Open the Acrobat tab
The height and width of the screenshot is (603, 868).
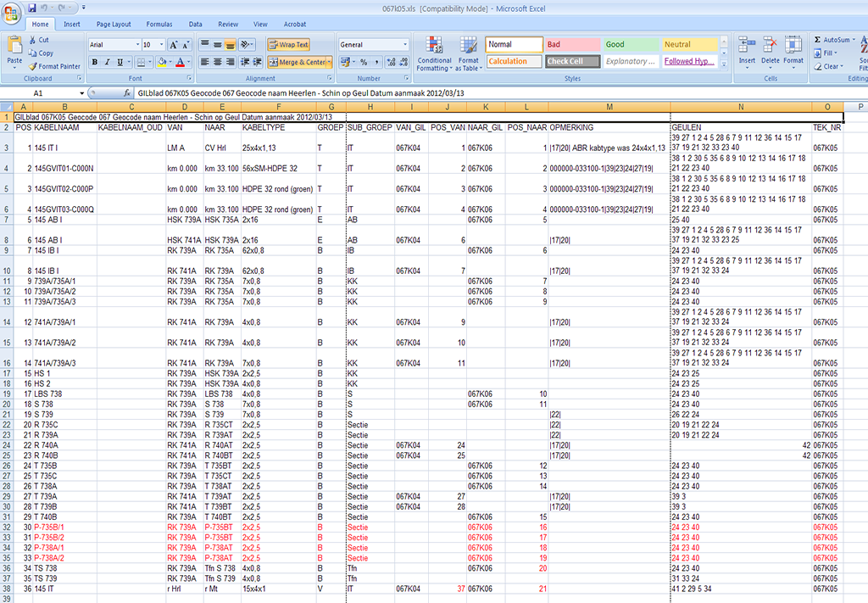coord(295,25)
